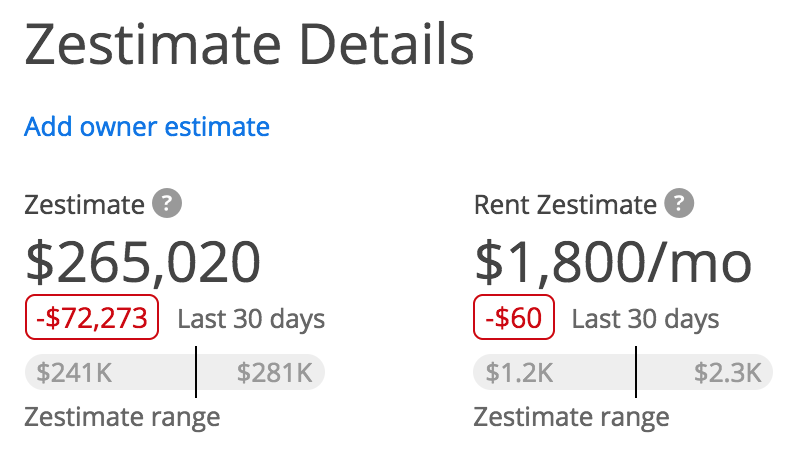Click the Add owner estimate link
The height and width of the screenshot is (454, 794).
(x=147, y=127)
